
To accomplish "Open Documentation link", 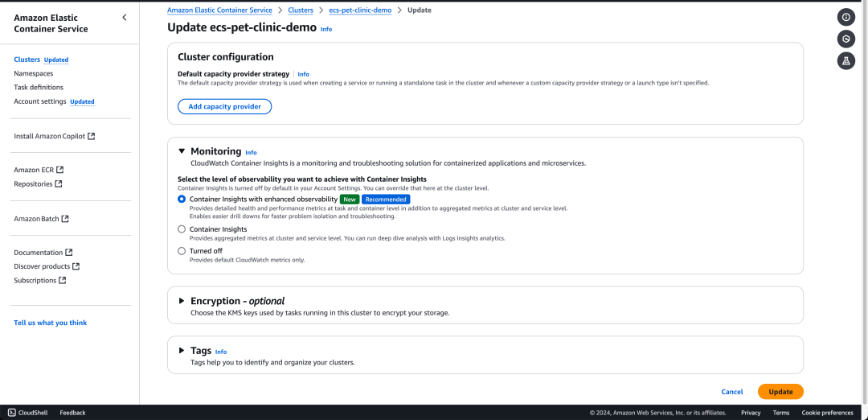I will click(39, 252).
